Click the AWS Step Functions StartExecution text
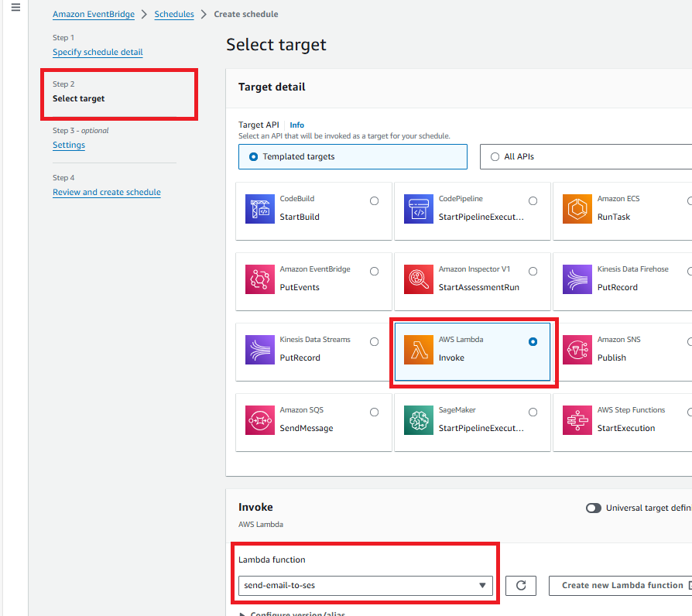This screenshot has height=616, width=692. click(x=626, y=429)
